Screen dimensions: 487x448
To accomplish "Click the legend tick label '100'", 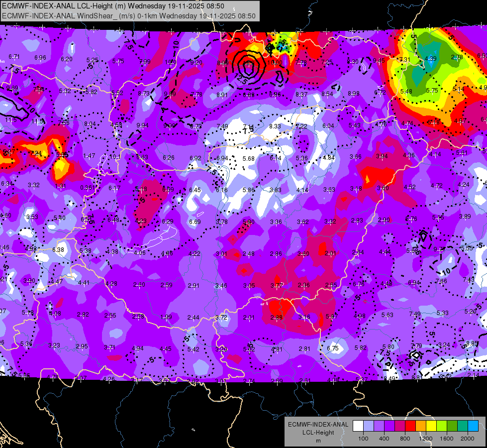I will point(364,439).
